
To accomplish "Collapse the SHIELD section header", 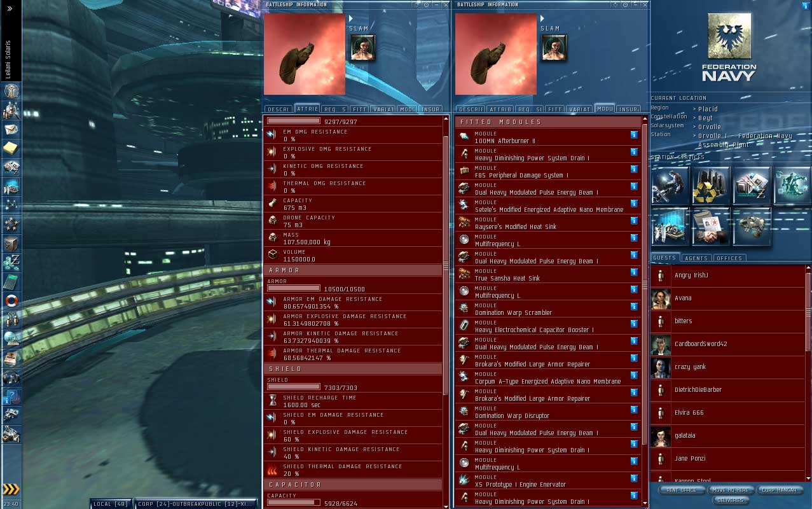I will (353, 369).
